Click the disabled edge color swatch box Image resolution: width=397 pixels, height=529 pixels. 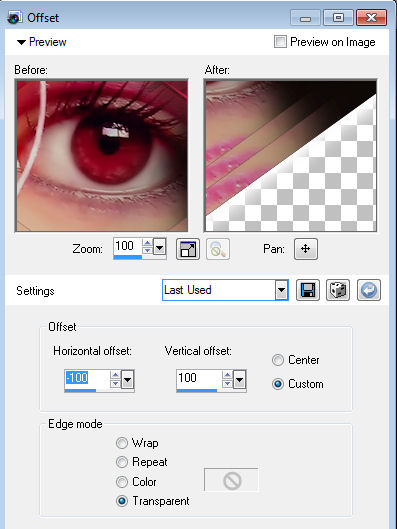(x=231, y=480)
